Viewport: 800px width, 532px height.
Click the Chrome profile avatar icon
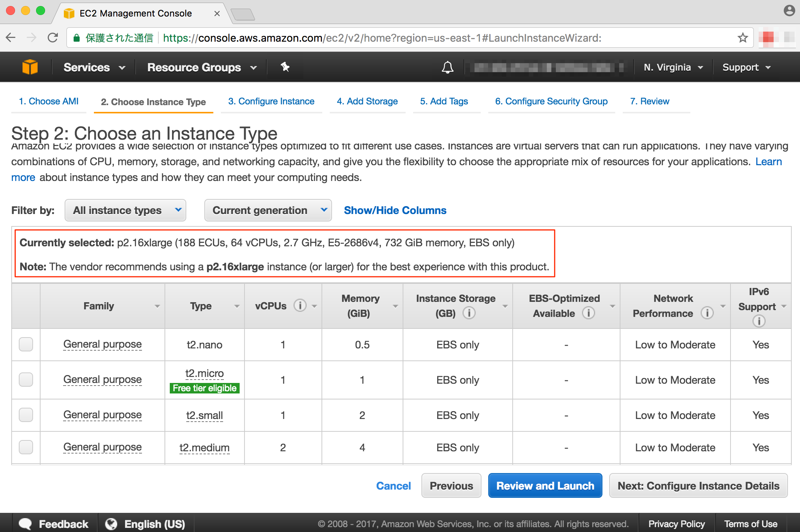click(x=789, y=11)
